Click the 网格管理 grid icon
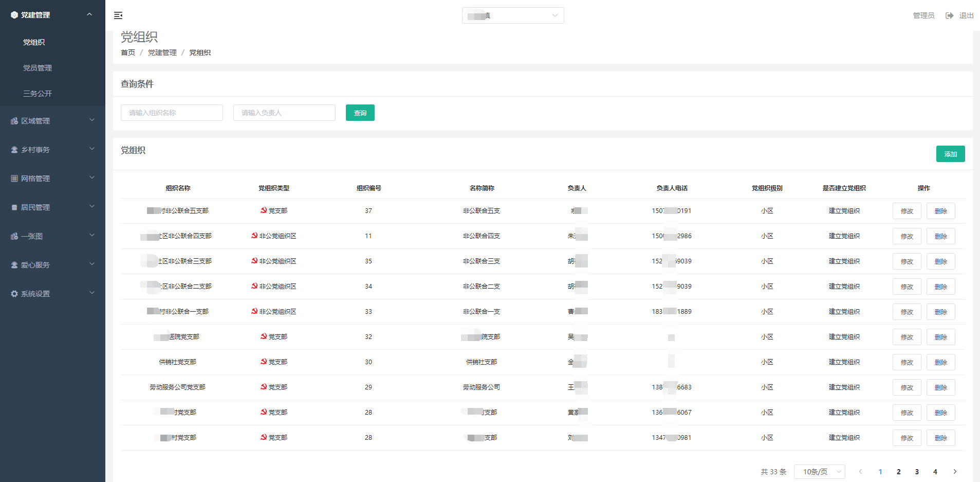This screenshot has height=482, width=980. [14, 178]
